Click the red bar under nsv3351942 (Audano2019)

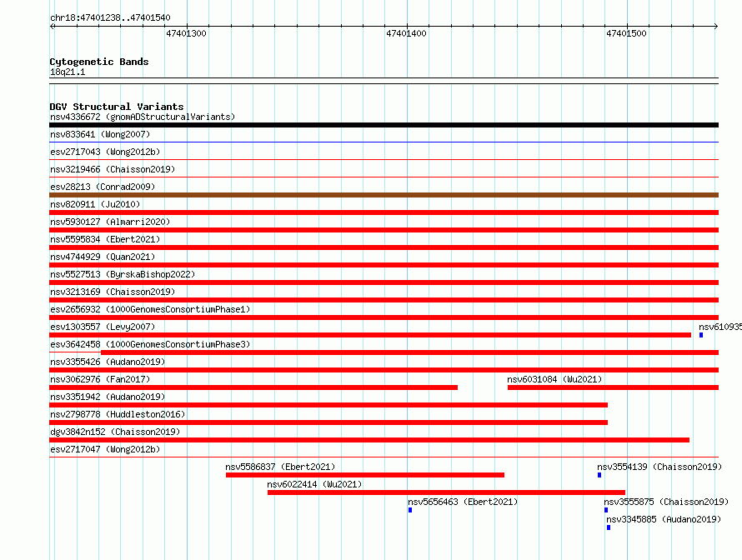click(328, 405)
